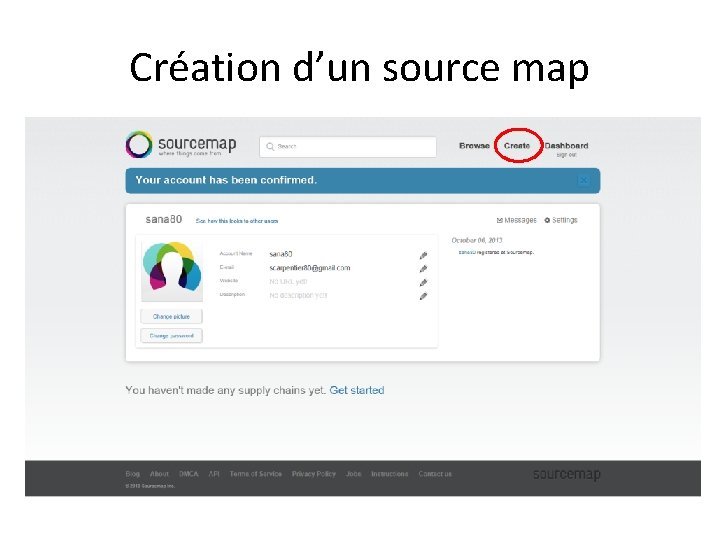Click the magnifier icon in the search box
The height and width of the screenshot is (540, 720).
coord(270,146)
